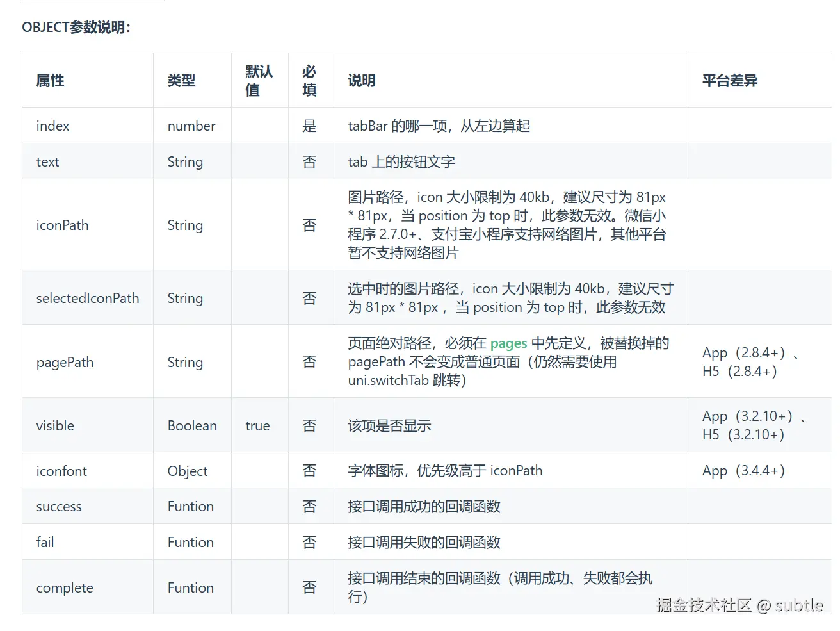Select the "text" property cell
The width and height of the screenshot is (840, 631).
47,162
